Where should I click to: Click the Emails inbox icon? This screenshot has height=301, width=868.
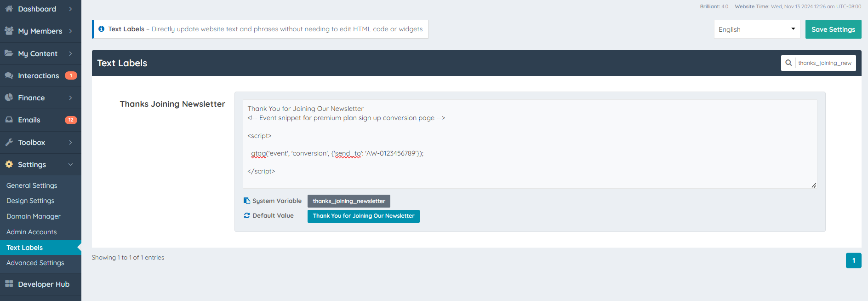(x=9, y=120)
